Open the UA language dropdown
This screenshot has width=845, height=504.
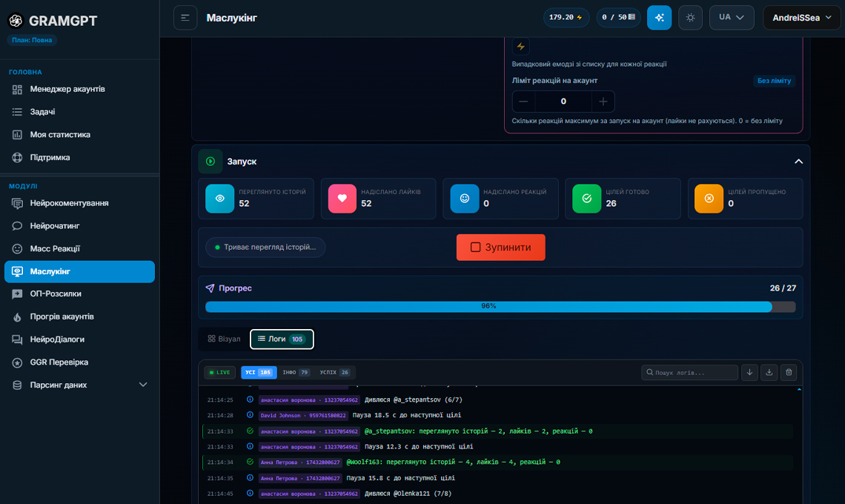pyautogui.click(x=732, y=18)
